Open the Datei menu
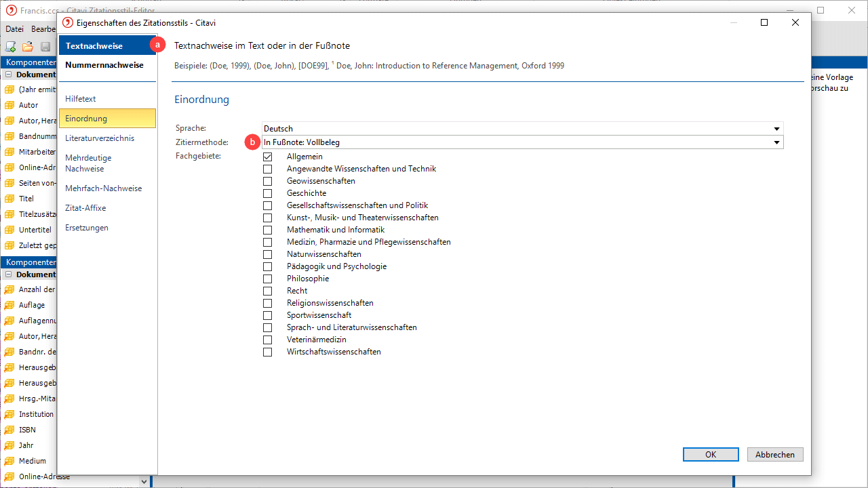 tap(14, 29)
